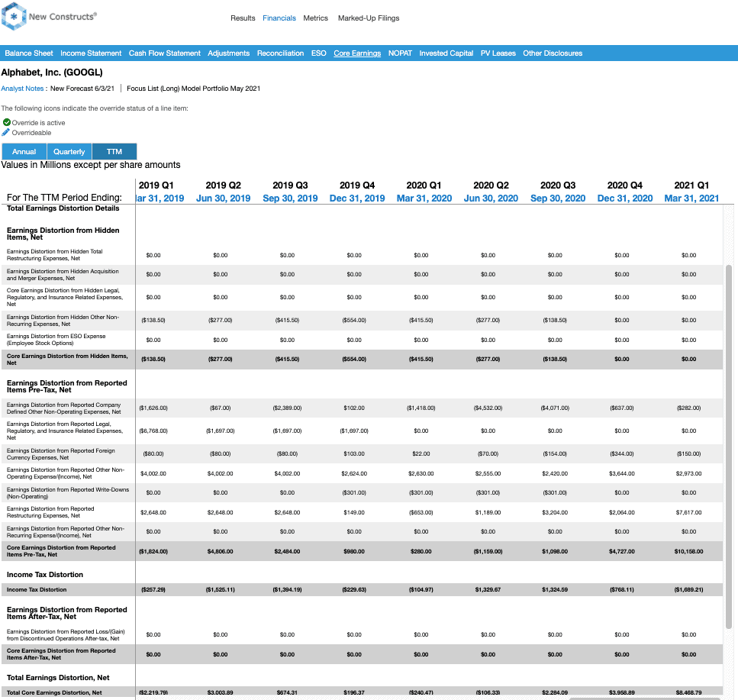The width and height of the screenshot is (738, 700).
Task: Click the Mar 31, 2021 column date
Action: pos(691,198)
